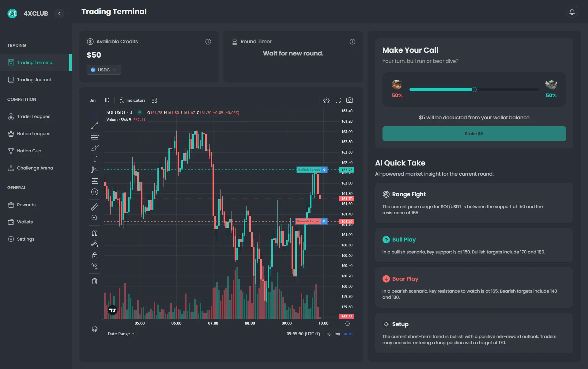This screenshot has width=588, height=369.
Task: Collapse the sidebar with chevron
Action: tap(59, 13)
